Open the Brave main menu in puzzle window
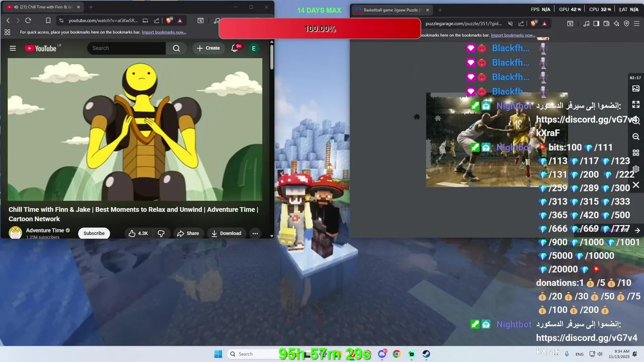Viewport: 644px width, 362px height. (x=636, y=24)
